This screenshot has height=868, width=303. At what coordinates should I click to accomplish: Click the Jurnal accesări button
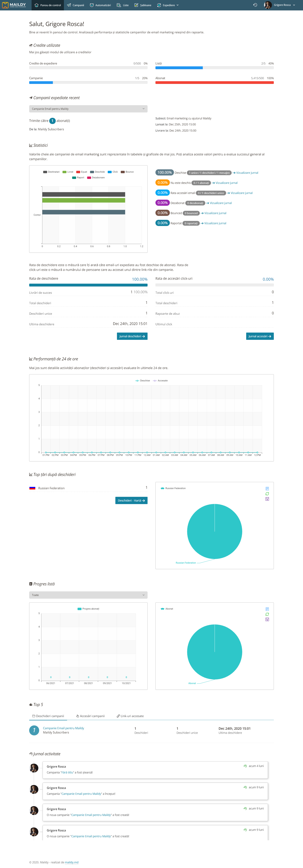tap(260, 336)
